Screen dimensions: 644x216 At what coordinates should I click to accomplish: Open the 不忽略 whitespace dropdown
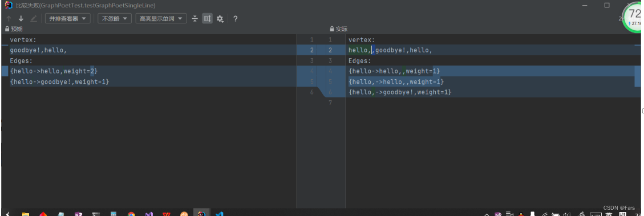[115, 18]
